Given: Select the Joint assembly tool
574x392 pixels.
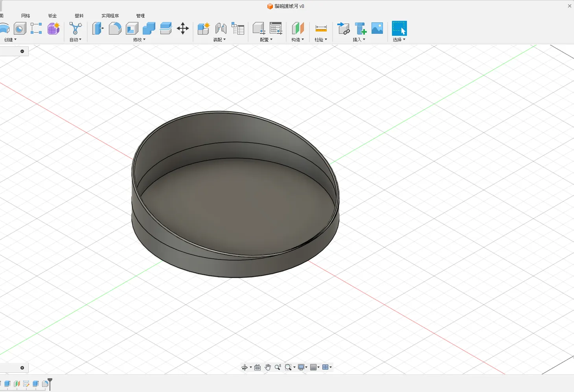Looking at the screenshot, I should (221, 28).
